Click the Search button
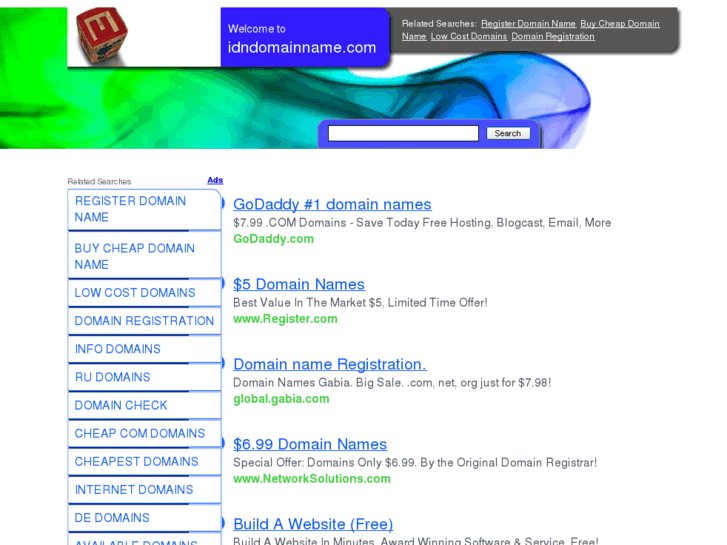The width and height of the screenshot is (727, 545). pos(508,133)
